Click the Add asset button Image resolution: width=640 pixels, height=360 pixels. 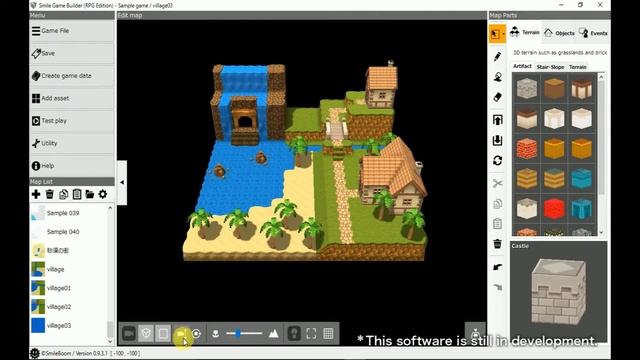72,98
